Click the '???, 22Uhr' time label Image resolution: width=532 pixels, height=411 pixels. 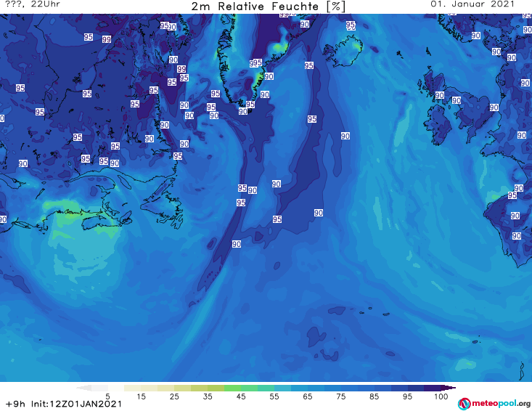[33, 4]
